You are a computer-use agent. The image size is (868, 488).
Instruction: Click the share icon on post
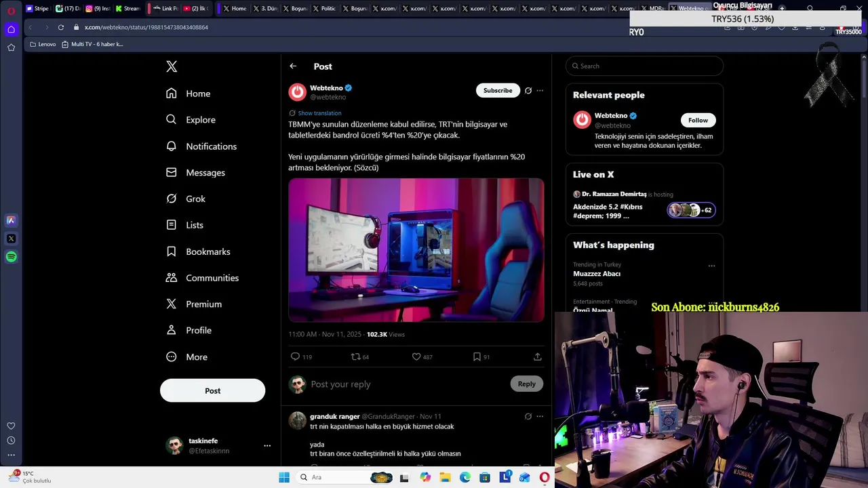537,357
